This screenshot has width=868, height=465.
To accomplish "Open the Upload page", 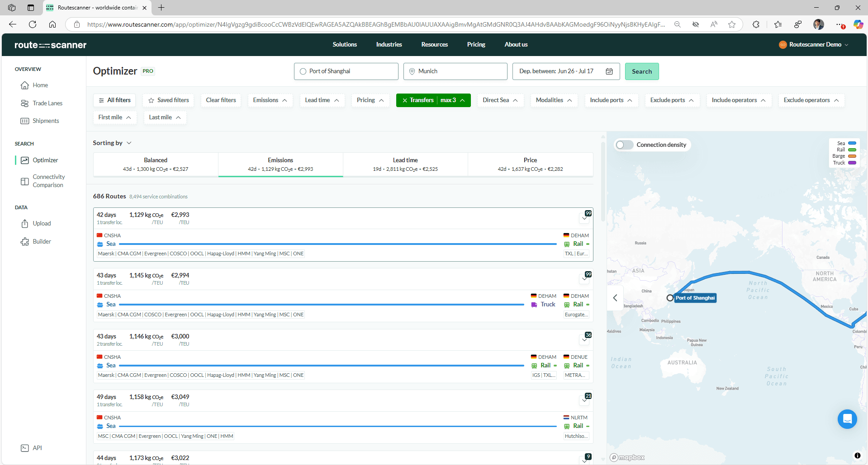I will pyautogui.click(x=36, y=224).
